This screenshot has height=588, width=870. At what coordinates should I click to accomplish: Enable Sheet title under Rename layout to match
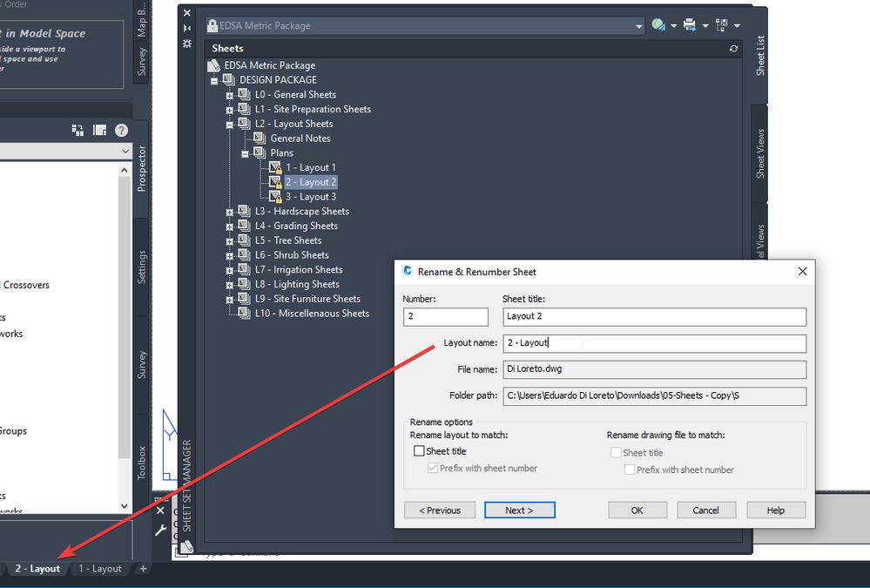point(419,451)
